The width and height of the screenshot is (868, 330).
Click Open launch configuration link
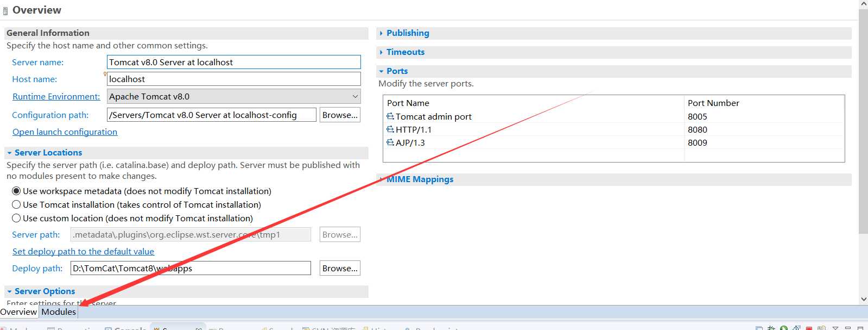(65, 132)
